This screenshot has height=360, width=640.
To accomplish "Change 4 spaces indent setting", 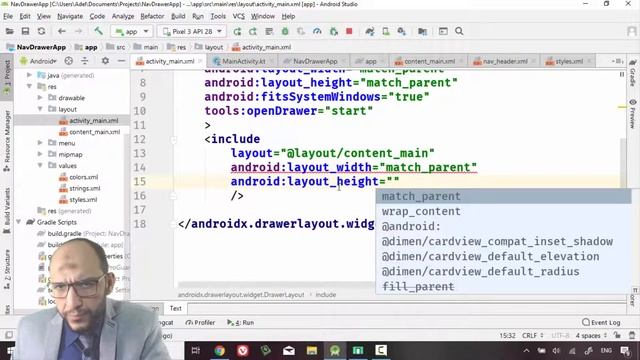I will pos(591,336).
